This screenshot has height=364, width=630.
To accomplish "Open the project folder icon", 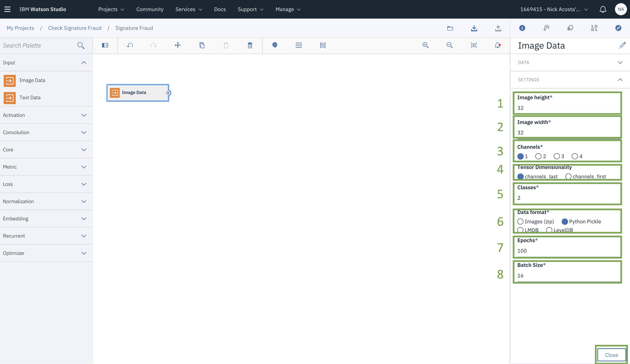I will coord(450,28).
